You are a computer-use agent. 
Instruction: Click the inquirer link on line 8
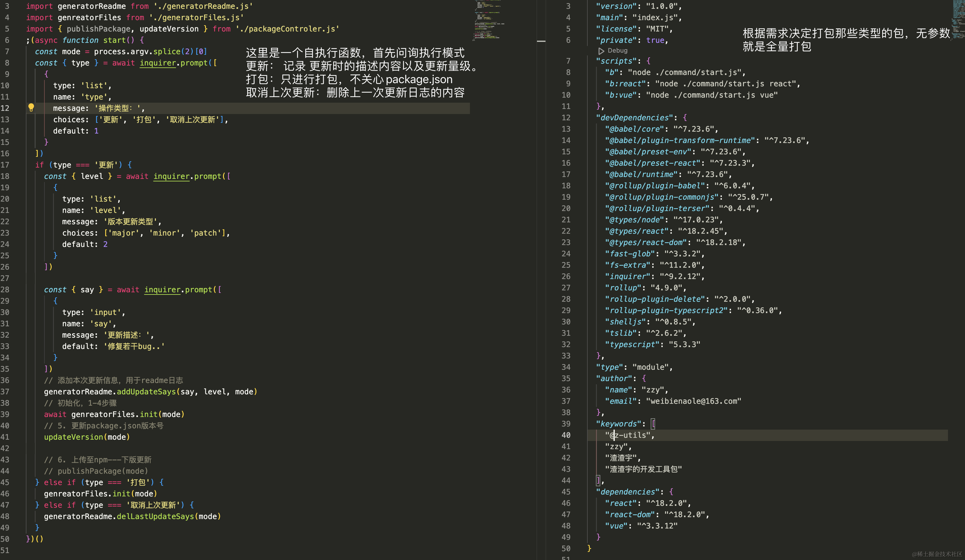coord(158,63)
